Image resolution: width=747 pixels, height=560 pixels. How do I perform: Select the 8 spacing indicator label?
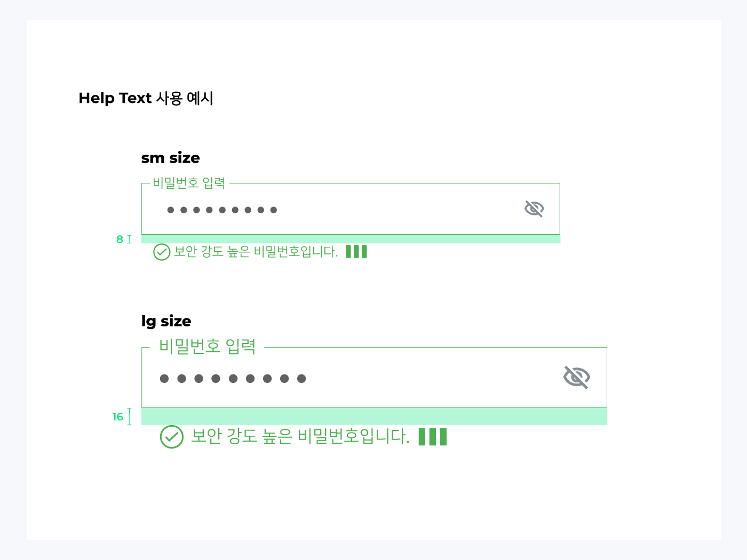coord(120,239)
